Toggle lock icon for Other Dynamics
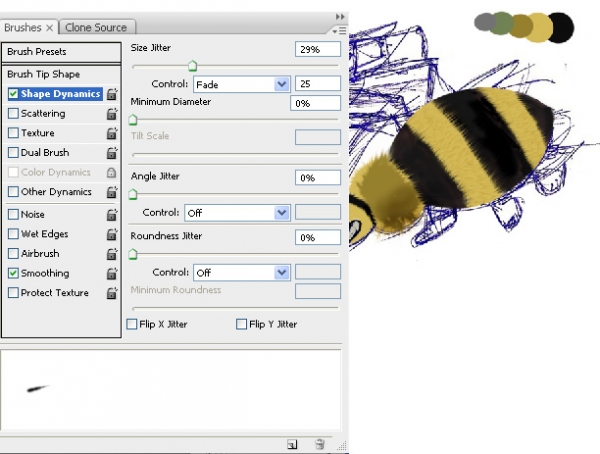This screenshot has width=600, height=454. (x=112, y=192)
